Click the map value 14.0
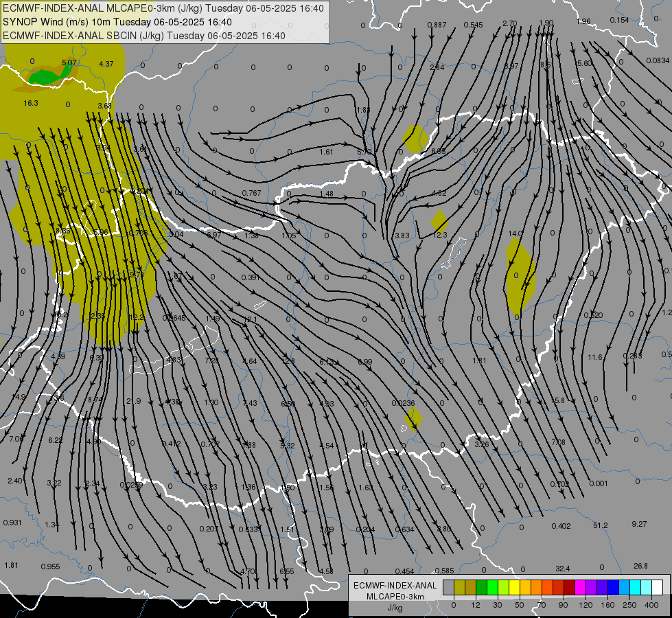This screenshot has height=618, width=672. (515, 233)
